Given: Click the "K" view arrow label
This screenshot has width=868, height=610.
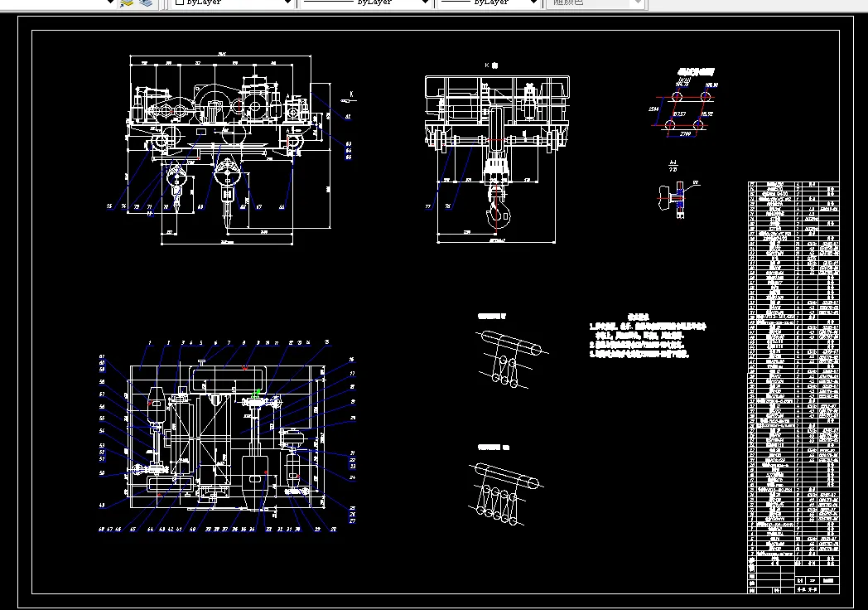Looking at the screenshot, I should [x=350, y=98].
